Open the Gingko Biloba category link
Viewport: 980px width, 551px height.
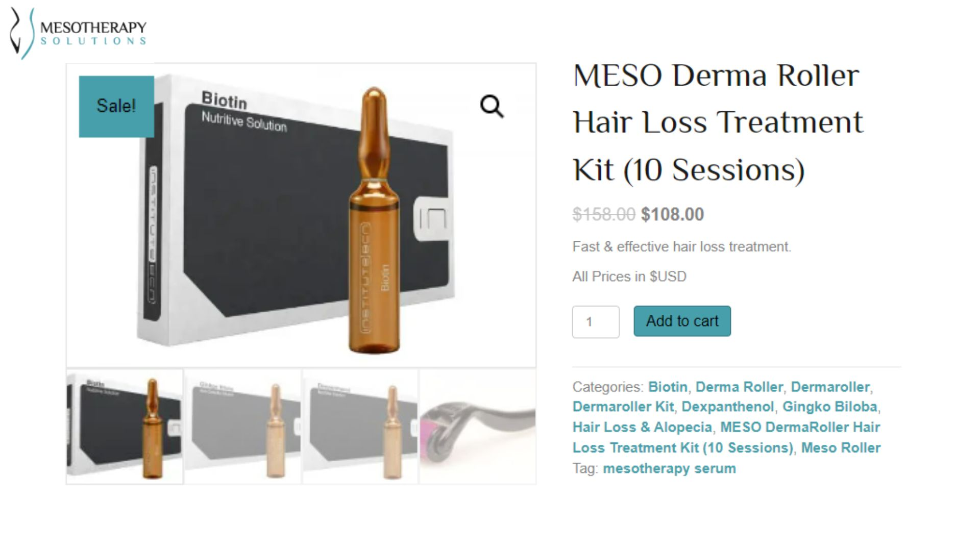[830, 407]
